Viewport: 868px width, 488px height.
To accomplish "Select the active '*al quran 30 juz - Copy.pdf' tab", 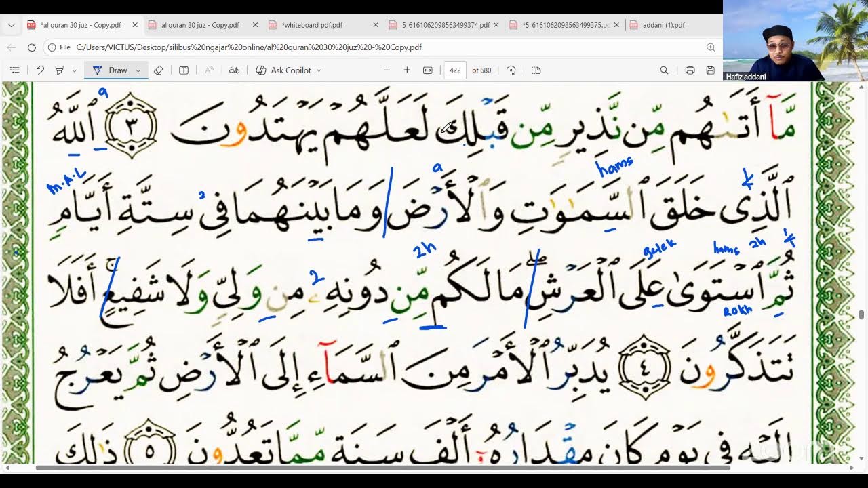I will coord(81,25).
